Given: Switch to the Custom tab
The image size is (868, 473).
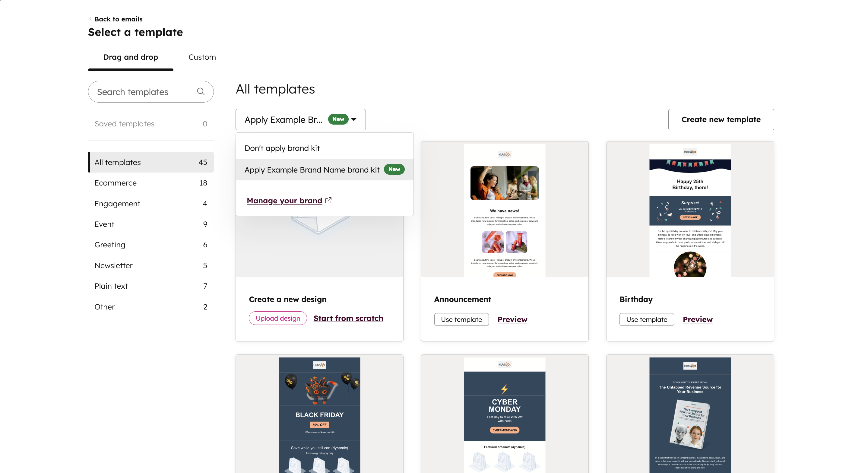Looking at the screenshot, I should click(202, 57).
